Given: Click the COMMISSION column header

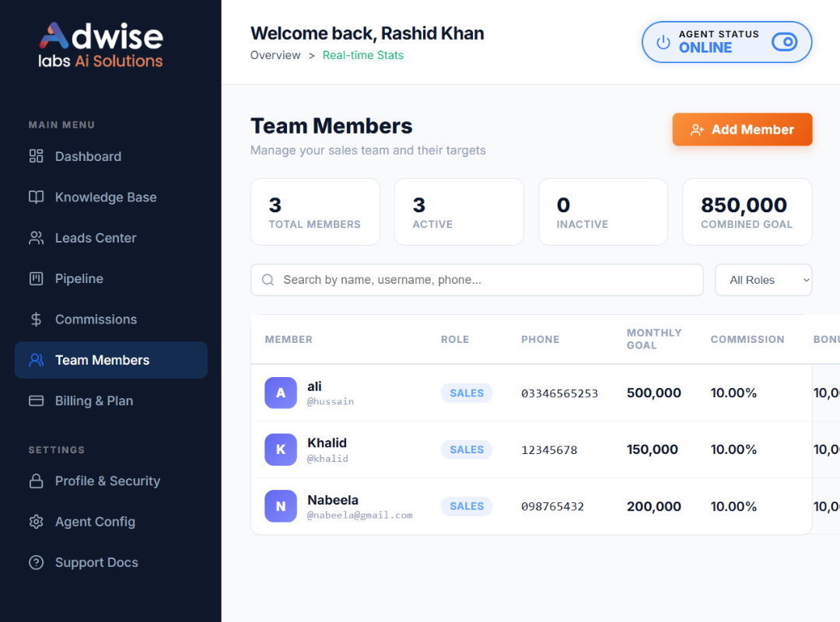Looking at the screenshot, I should coord(747,339).
